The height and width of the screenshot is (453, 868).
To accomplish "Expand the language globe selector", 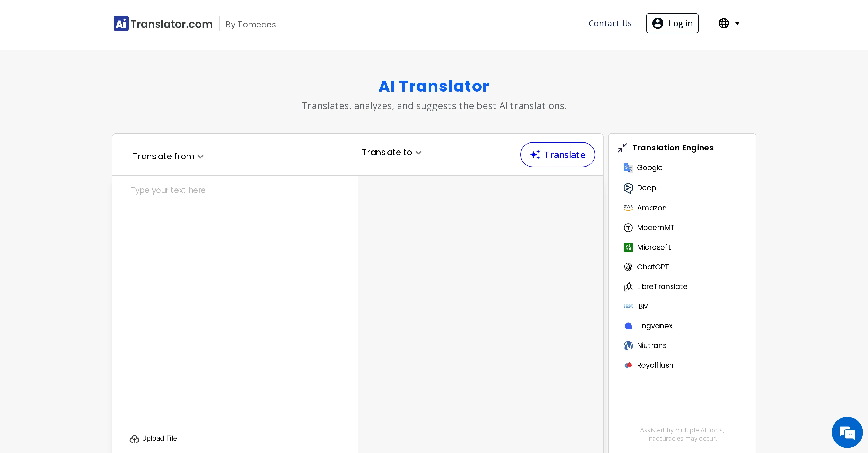I will (x=729, y=23).
